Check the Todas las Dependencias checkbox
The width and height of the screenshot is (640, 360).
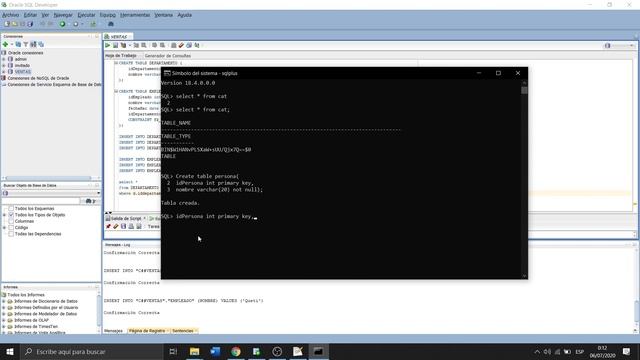11,234
